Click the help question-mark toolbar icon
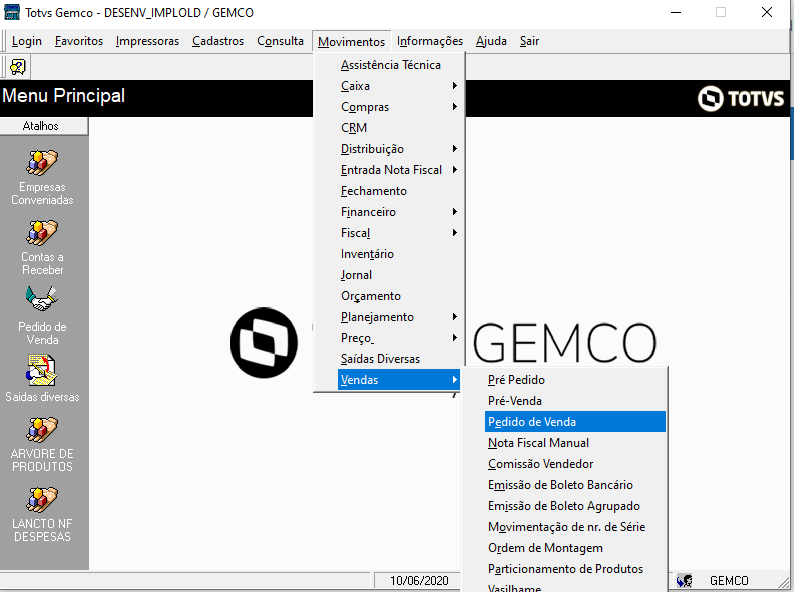This screenshot has width=794, height=592. 18,67
